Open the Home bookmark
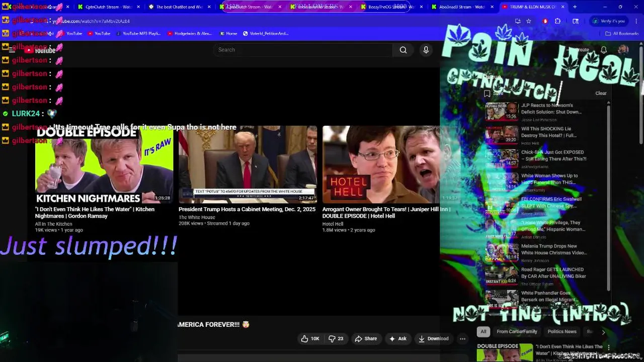 pos(228,34)
